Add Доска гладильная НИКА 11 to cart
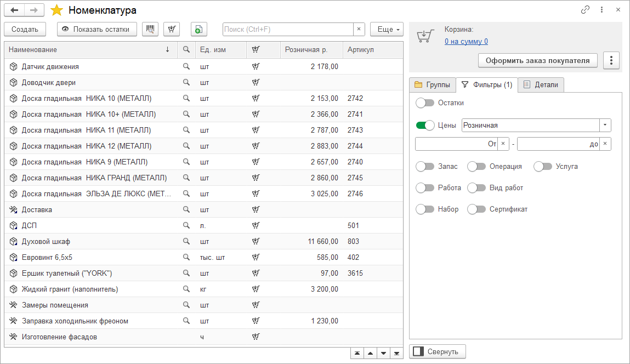The height and width of the screenshot is (364, 630). pyautogui.click(x=256, y=130)
